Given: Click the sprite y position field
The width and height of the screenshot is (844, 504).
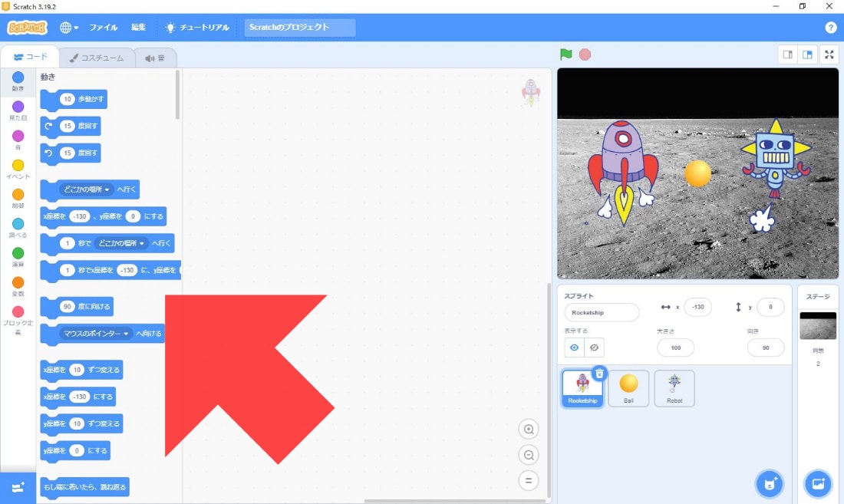Looking at the screenshot, I should tap(770, 307).
